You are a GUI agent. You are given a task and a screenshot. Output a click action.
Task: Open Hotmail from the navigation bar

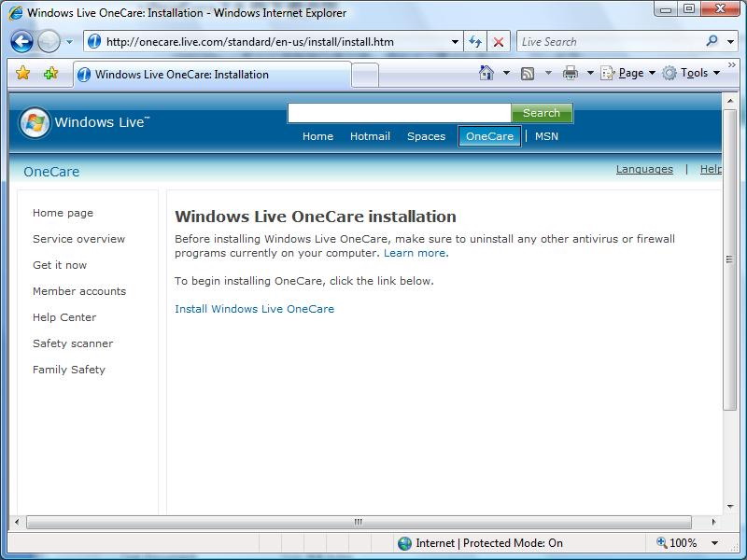tap(370, 136)
